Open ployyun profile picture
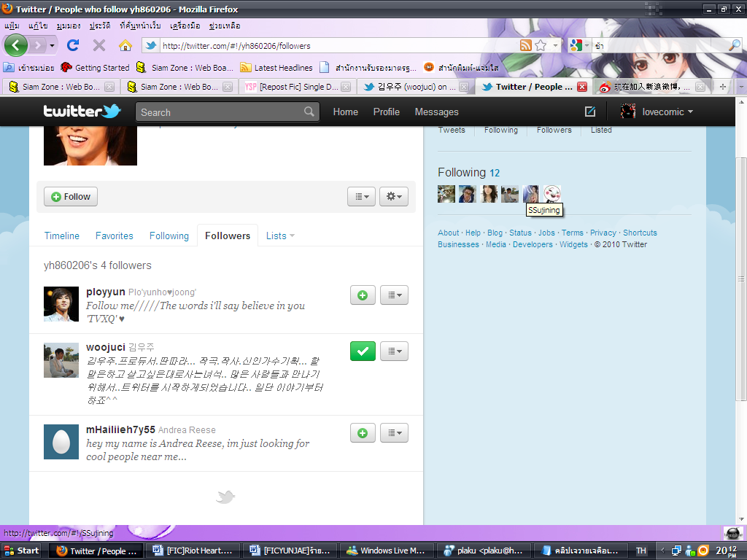747x560 pixels. 61,304
